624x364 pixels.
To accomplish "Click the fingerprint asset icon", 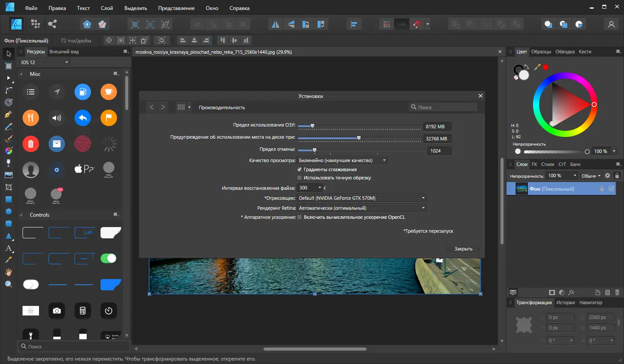I will 82,143.
